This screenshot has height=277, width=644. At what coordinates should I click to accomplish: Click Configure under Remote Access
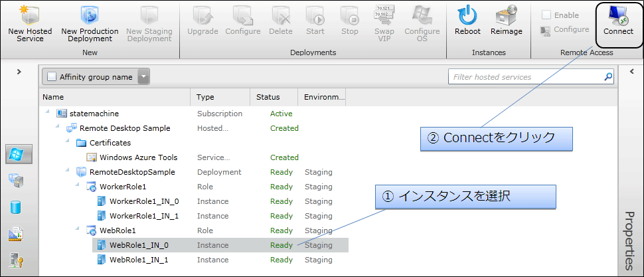[x=565, y=30]
